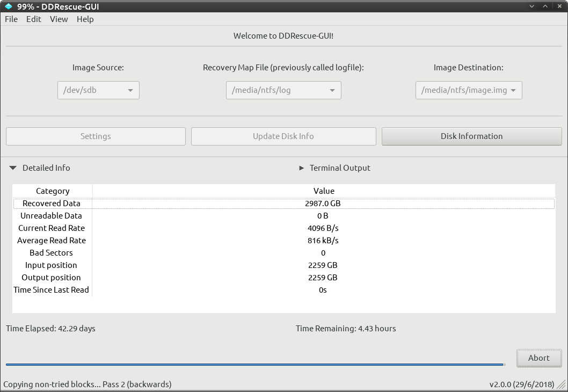This screenshot has width=568, height=392.
Task: Open the Help menu
Action: coord(85,19)
